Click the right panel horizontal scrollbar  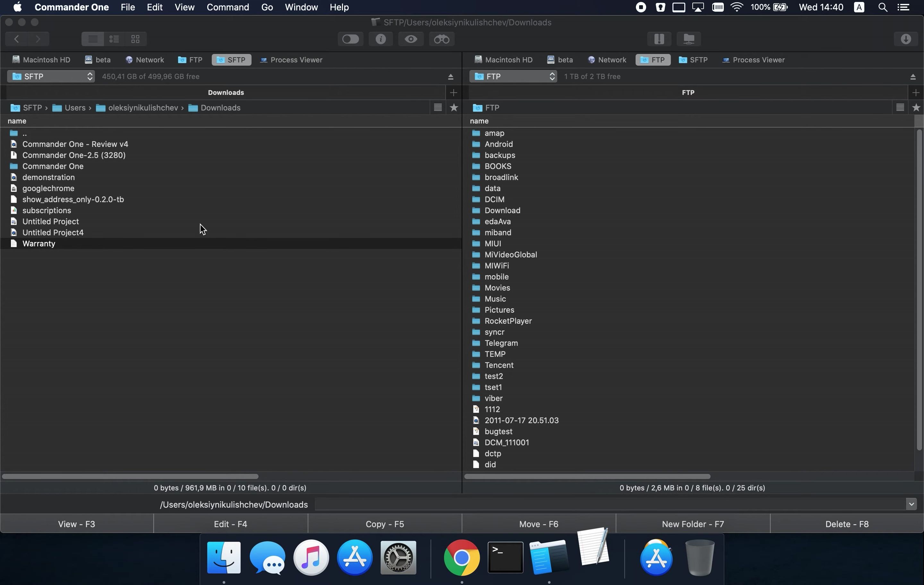point(587,477)
